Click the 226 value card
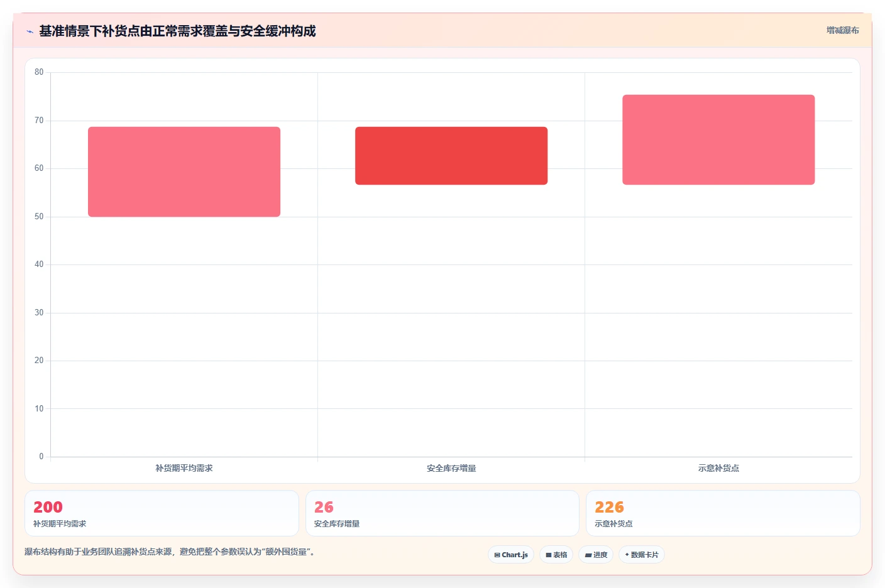Viewport: 885px width, 588px height. tap(723, 513)
